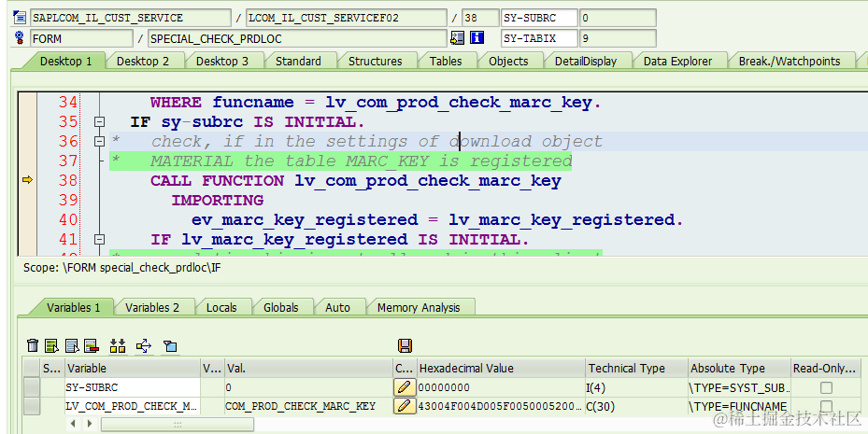Click the Val. column header

click(307, 369)
